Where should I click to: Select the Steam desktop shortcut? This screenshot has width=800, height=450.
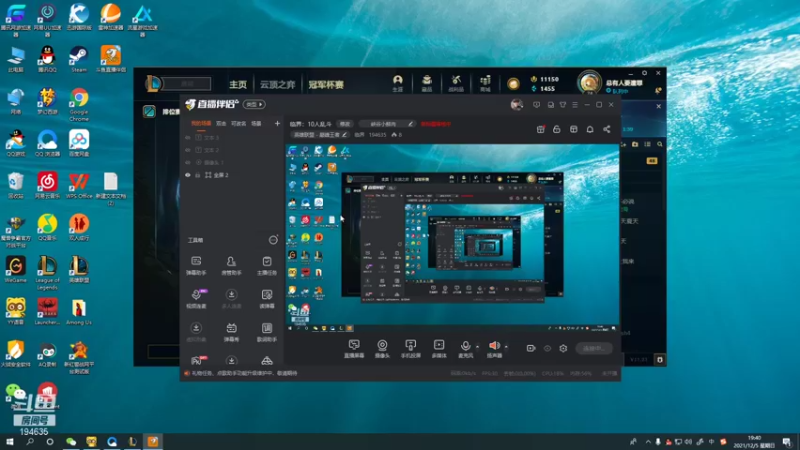click(x=79, y=59)
